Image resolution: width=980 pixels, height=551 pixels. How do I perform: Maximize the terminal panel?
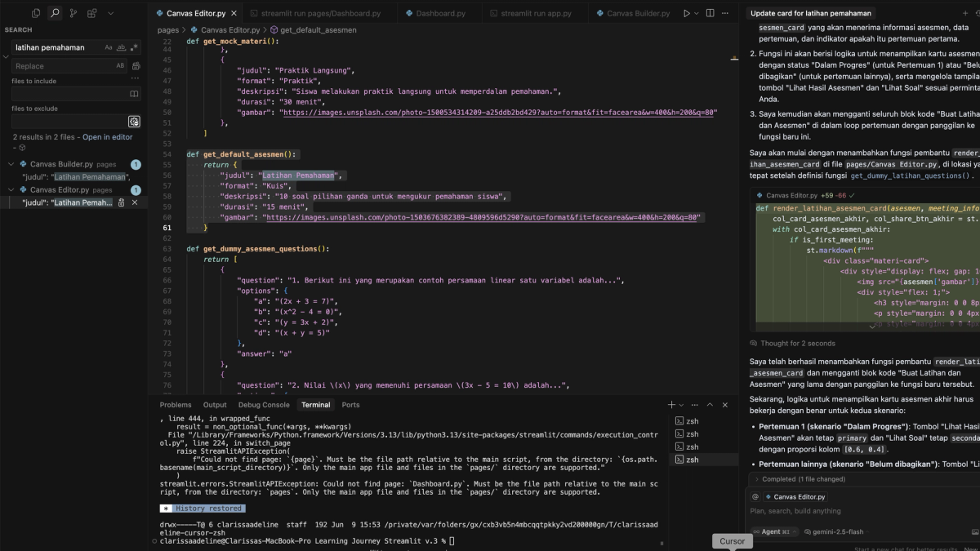(710, 405)
